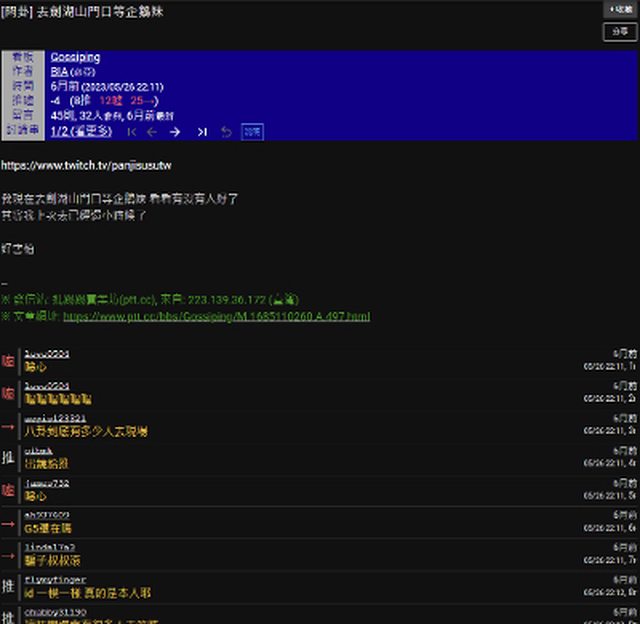
Task: Click commenter username above 八卦劍居有多少人去現場
Action: click(x=55, y=418)
